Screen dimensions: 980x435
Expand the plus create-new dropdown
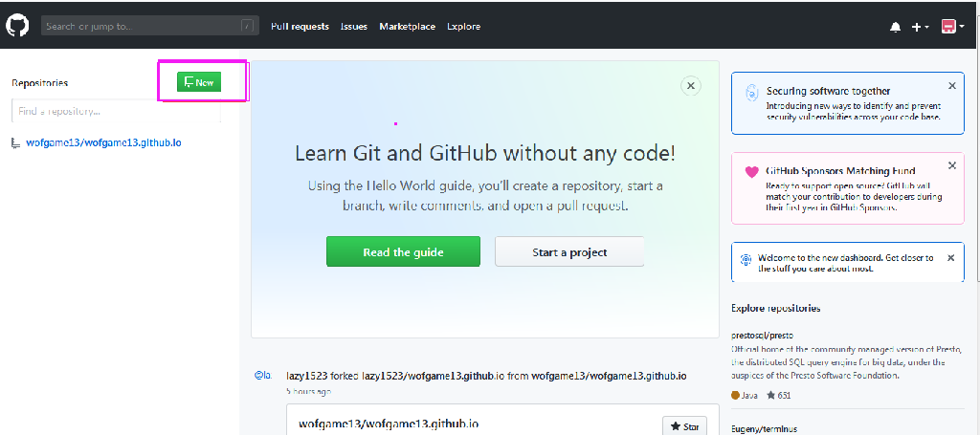point(920,27)
